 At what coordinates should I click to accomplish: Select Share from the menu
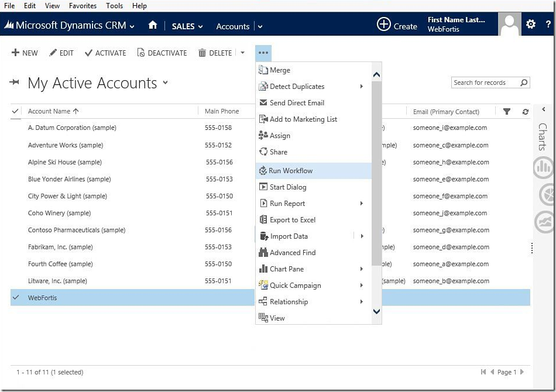(314, 152)
